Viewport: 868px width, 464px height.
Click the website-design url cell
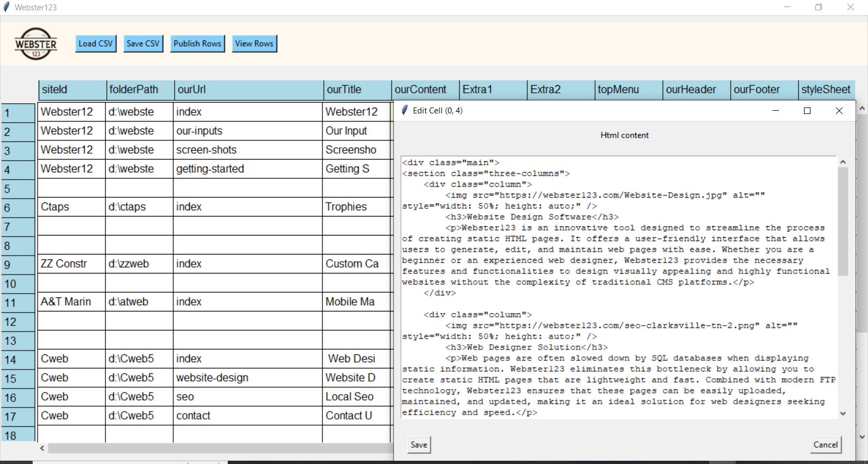(x=247, y=378)
